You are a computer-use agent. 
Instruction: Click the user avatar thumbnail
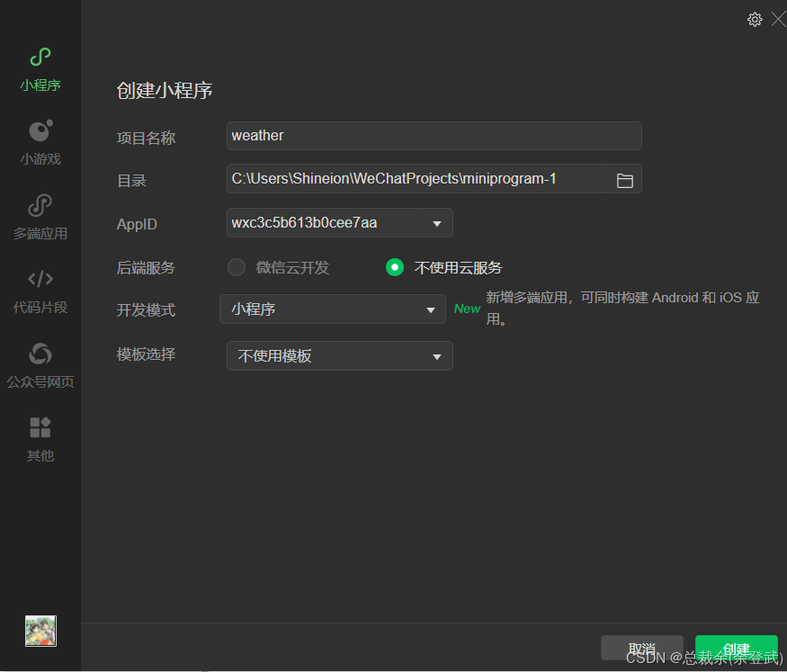[40, 631]
